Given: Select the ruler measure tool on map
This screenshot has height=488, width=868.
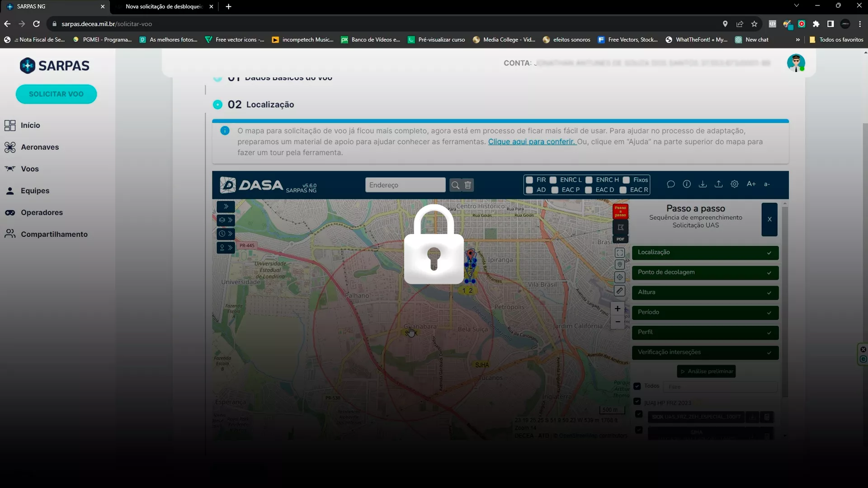Looking at the screenshot, I should point(620,291).
